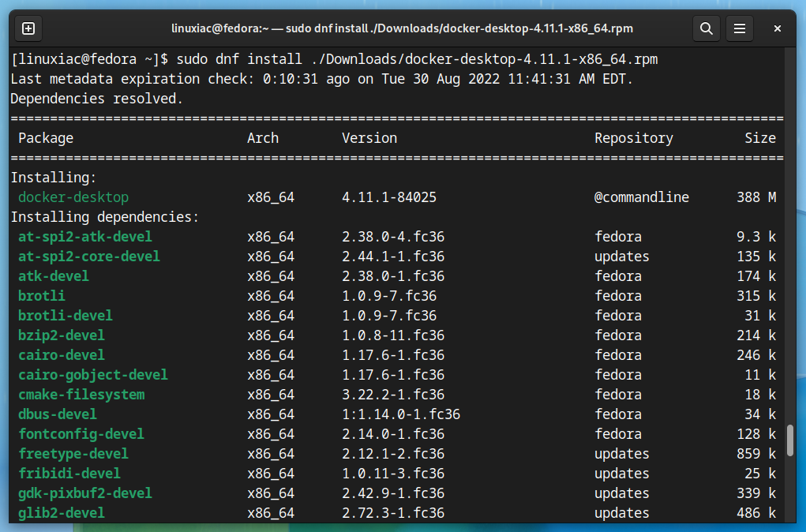Click the @commandline repository entry

tap(642, 197)
